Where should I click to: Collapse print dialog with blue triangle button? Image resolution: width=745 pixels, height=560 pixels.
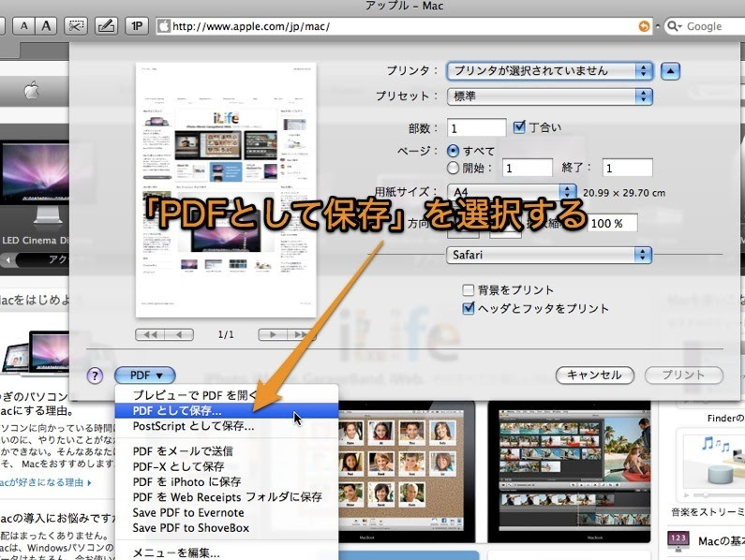(x=670, y=71)
